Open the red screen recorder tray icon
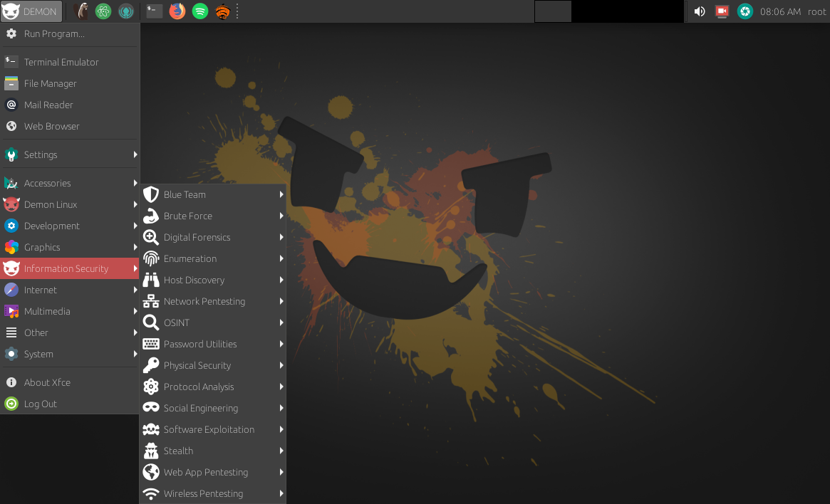 (x=722, y=11)
